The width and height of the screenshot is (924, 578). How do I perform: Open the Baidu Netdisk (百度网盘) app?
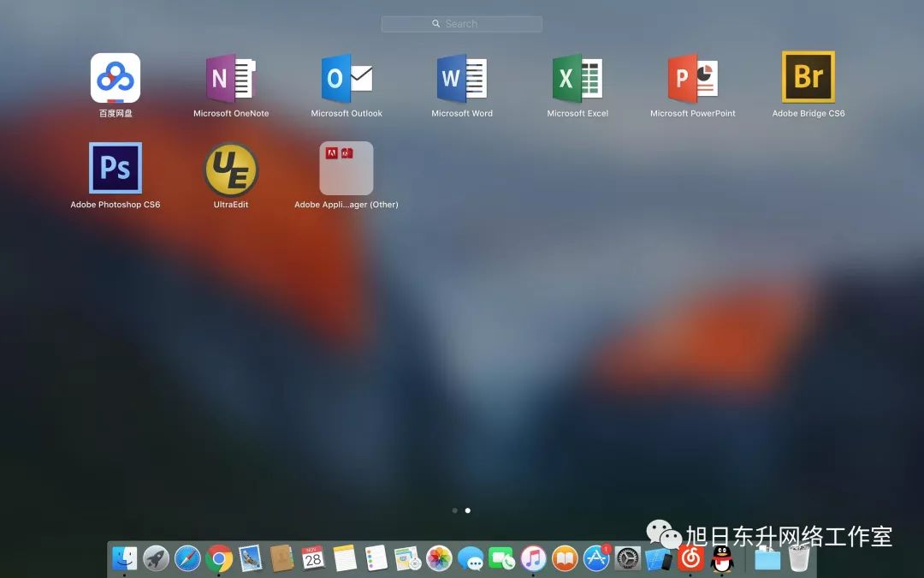coord(115,79)
